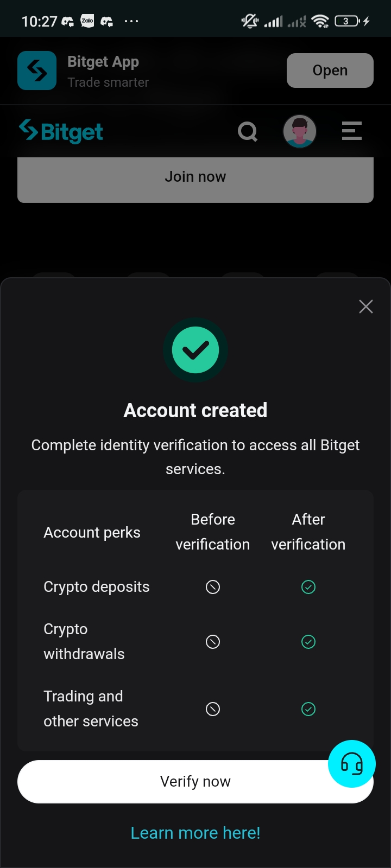Click the Bitget logo in header
Image resolution: width=391 pixels, height=868 pixels.
[61, 131]
